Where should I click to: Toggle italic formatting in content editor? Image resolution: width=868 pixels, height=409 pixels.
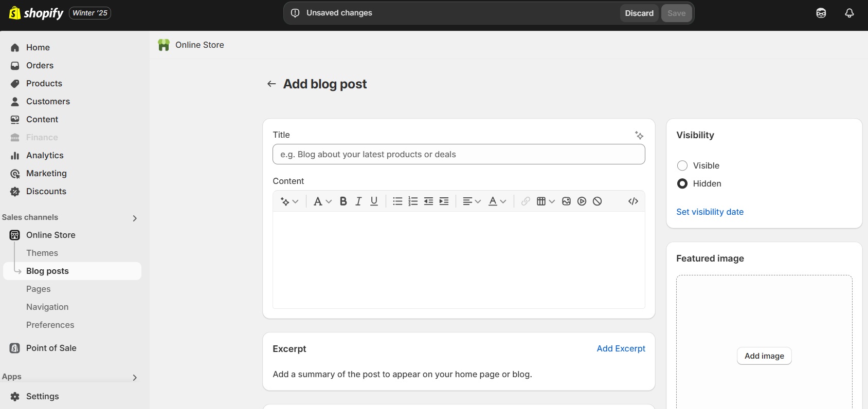coord(359,201)
